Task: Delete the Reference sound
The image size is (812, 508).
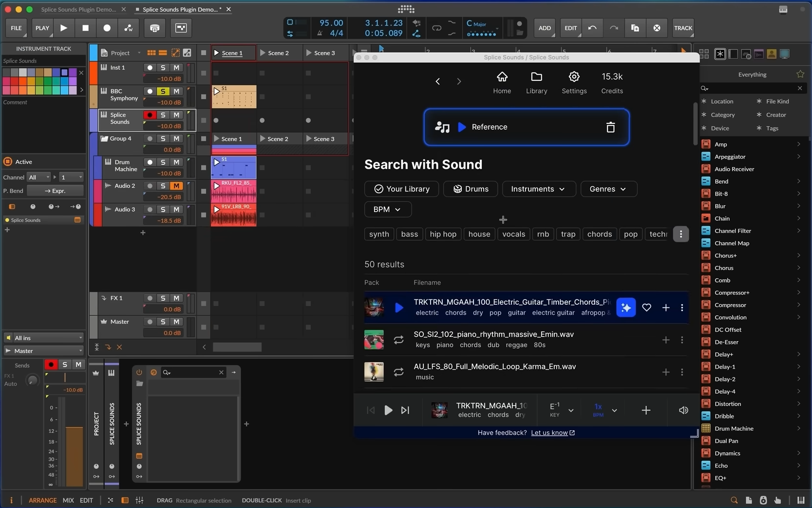Action: (610, 127)
